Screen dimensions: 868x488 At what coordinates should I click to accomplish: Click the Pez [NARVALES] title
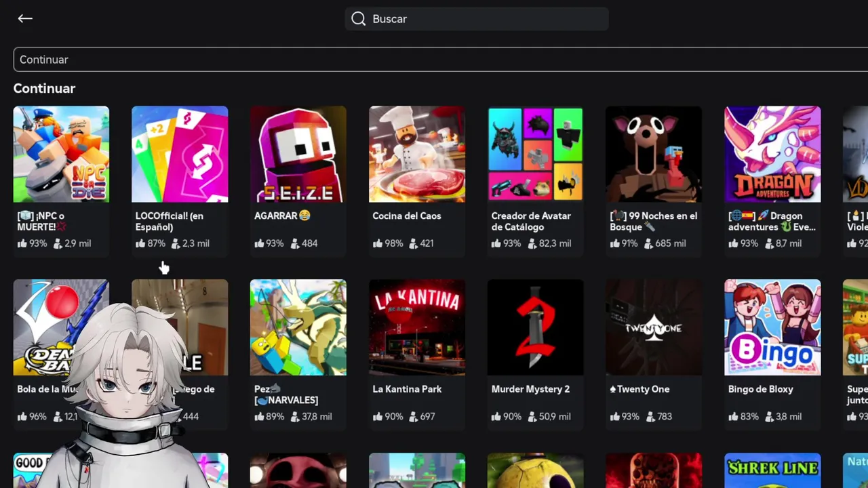(286, 394)
